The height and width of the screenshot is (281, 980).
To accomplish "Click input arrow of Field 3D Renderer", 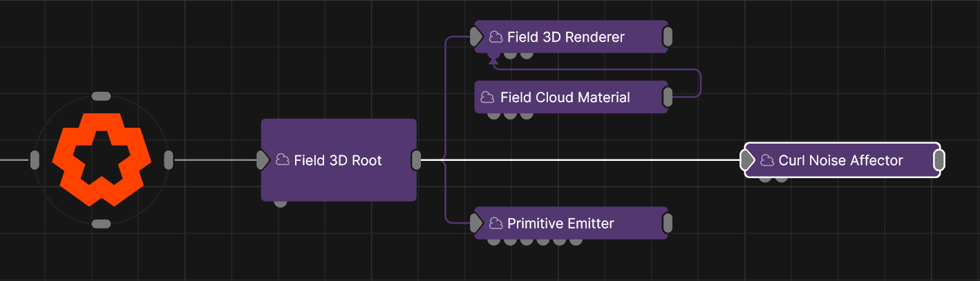I will [x=476, y=37].
